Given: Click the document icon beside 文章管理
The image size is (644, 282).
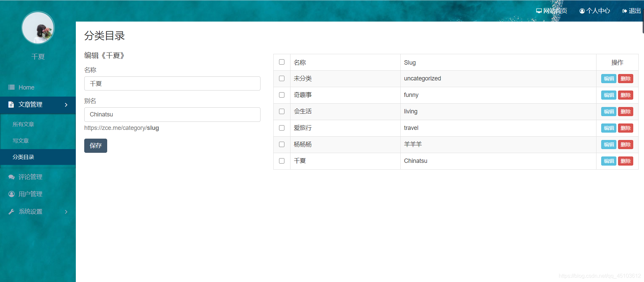Looking at the screenshot, I should (x=11, y=104).
